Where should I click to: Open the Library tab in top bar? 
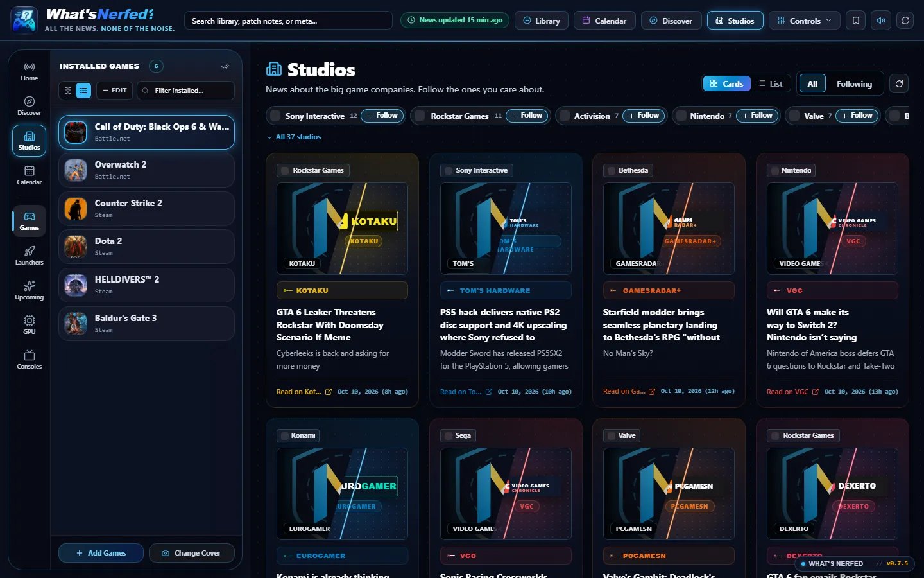point(542,21)
